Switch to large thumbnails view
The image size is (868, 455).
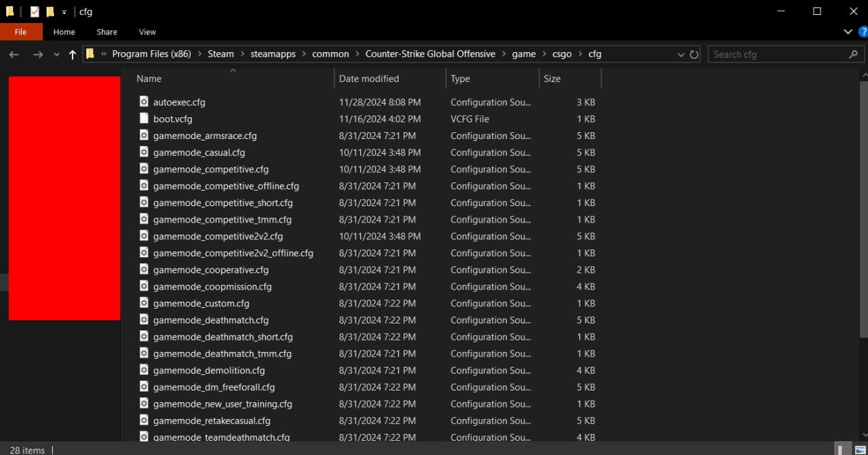click(x=861, y=450)
